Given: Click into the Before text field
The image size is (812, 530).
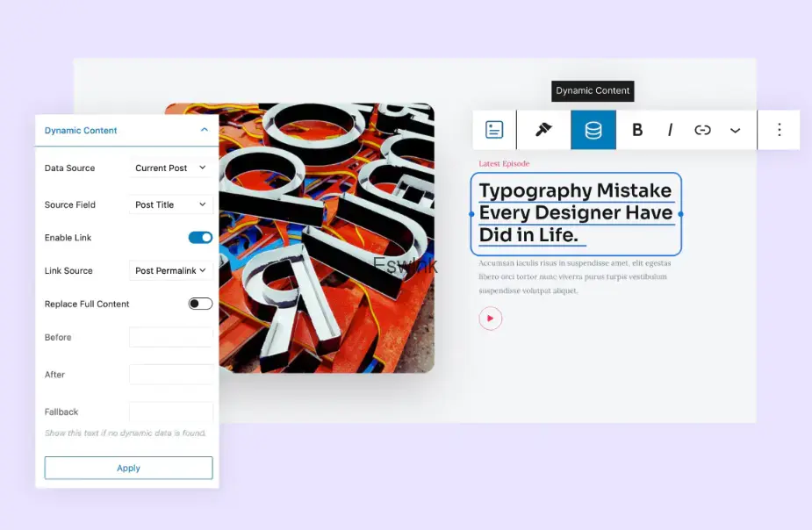Looking at the screenshot, I should tap(170, 337).
